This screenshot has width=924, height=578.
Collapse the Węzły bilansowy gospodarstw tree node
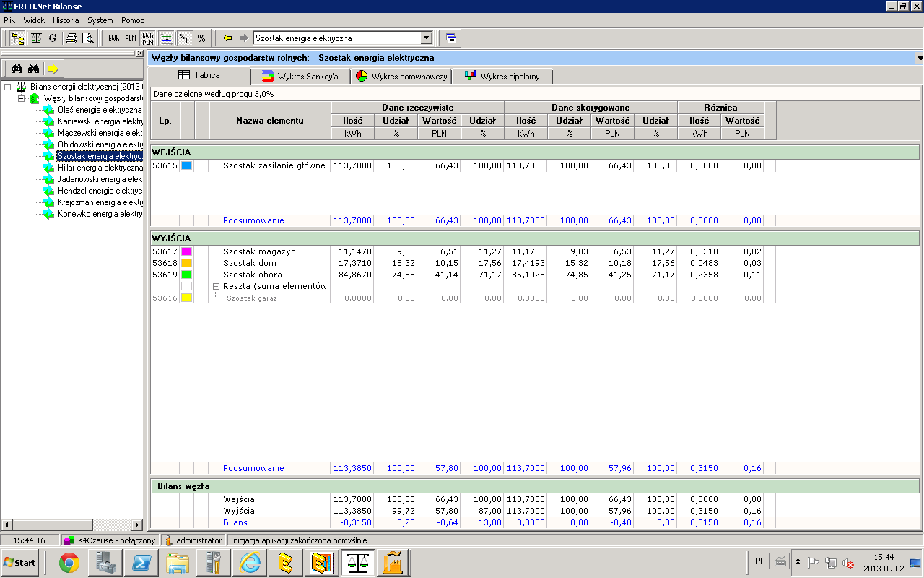click(21, 98)
